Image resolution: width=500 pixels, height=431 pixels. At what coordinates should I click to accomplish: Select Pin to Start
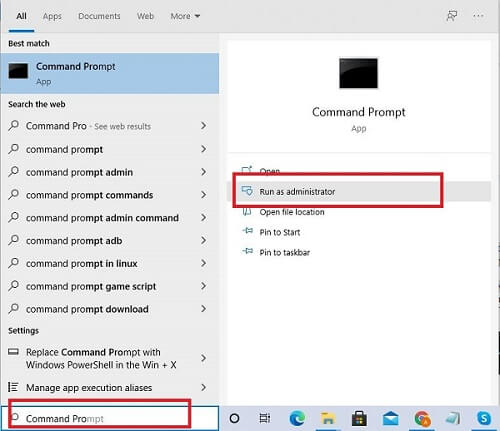click(280, 232)
